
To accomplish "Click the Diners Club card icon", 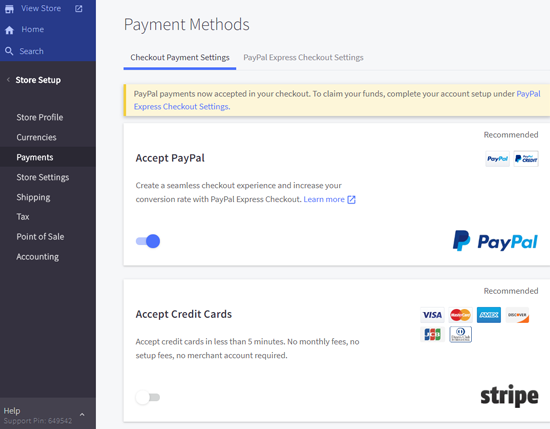I will tap(461, 334).
